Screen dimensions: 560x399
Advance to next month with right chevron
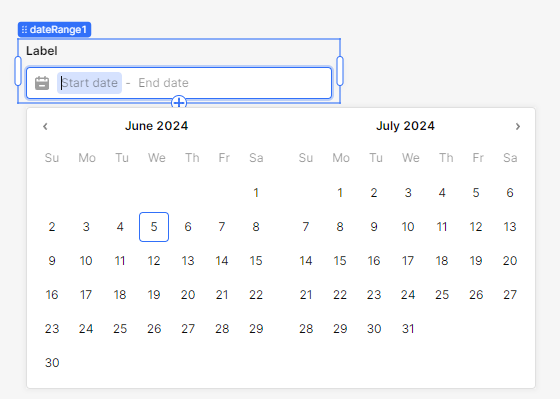tap(518, 126)
